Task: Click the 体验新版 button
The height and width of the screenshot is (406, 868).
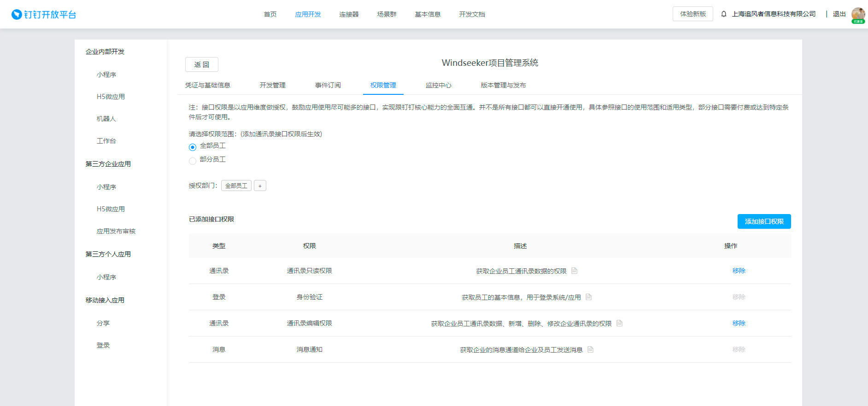Action: 693,14
